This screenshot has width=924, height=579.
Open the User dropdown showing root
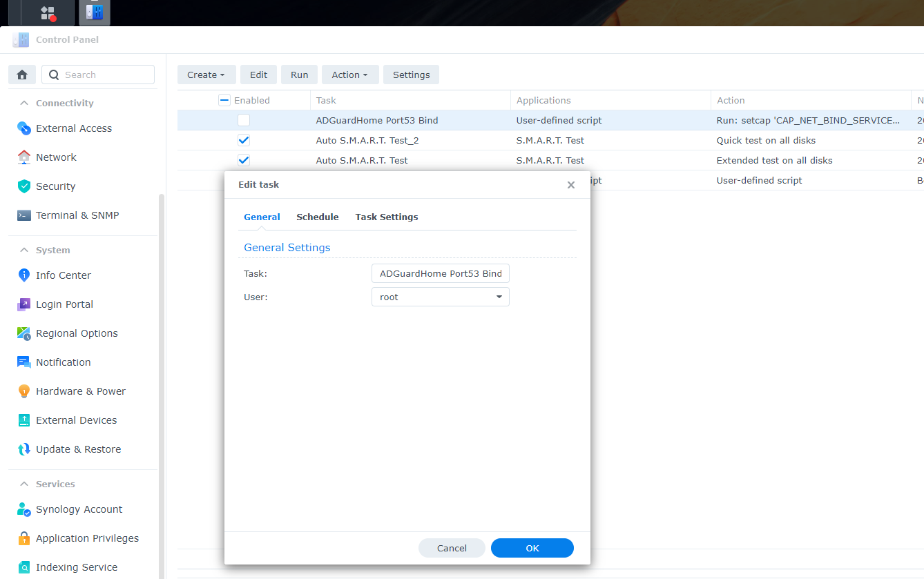click(441, 297)
